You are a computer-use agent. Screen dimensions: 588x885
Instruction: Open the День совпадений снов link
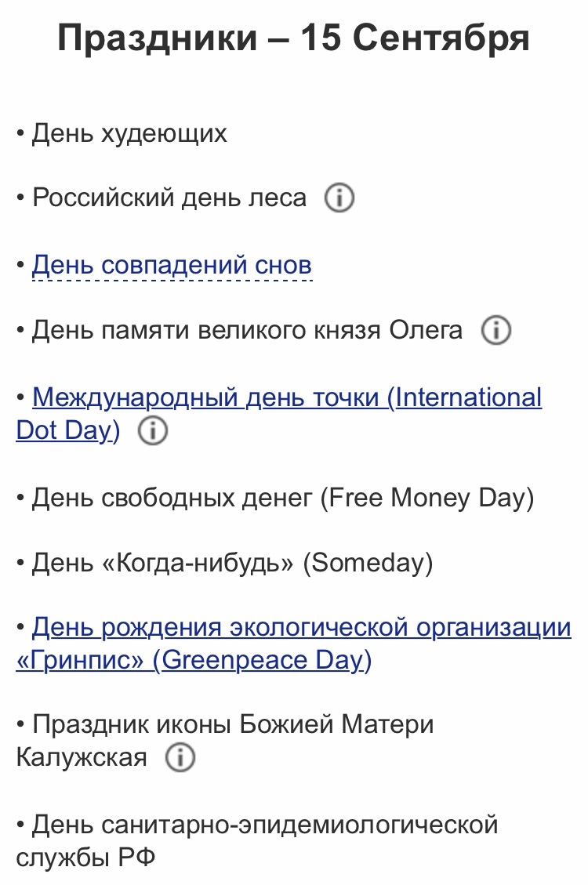click(172, 265)
